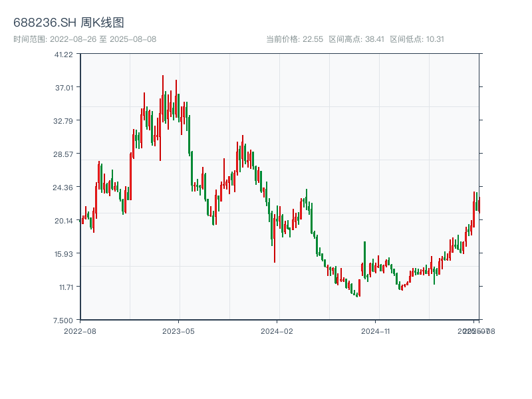532x399 pixels.
Task: Click the 24.36 y-axis tick label
Action: click(64, 187)
